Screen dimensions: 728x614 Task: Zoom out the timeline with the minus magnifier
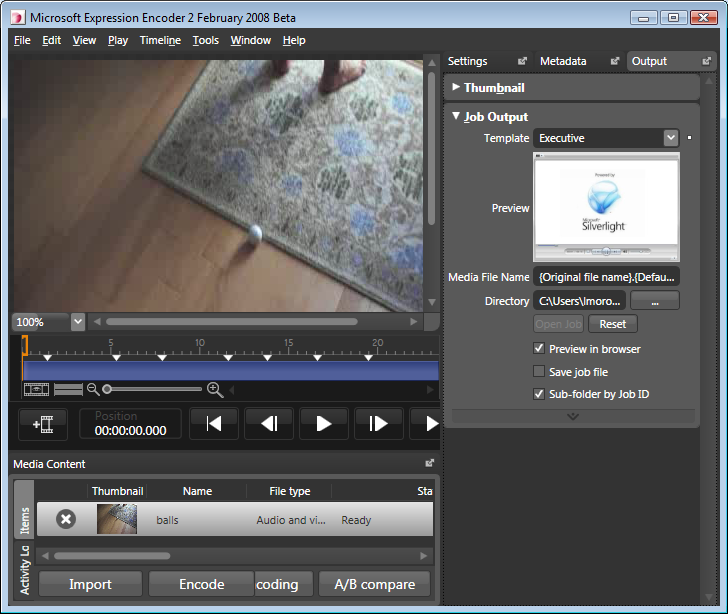coord(93,389)
